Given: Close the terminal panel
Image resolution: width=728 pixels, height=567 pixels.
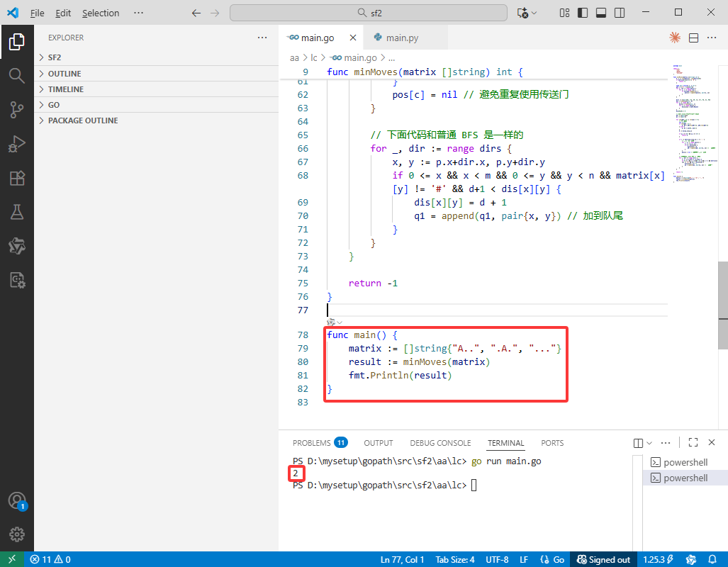Looking at the screenshot, I should pos(711,442).
